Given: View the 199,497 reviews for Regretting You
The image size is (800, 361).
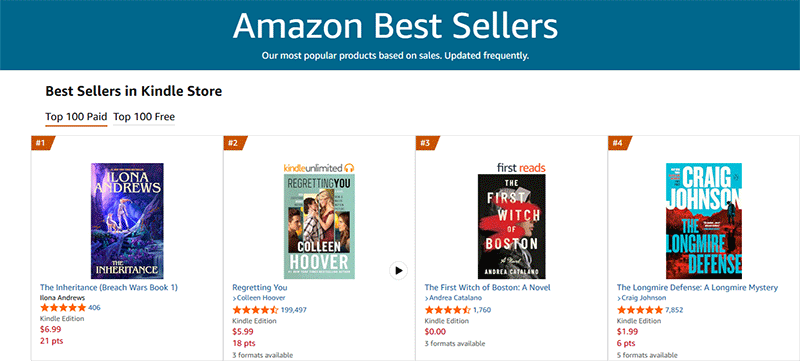Looking at the screenshot, I should tap(293, 310).
